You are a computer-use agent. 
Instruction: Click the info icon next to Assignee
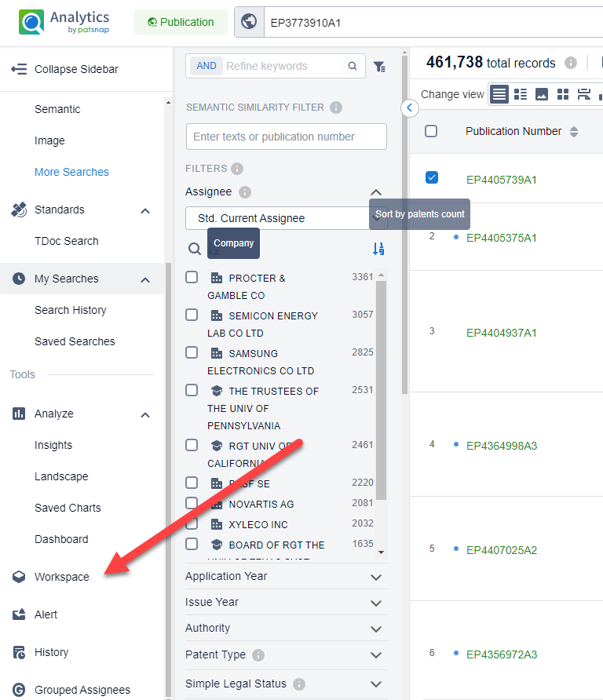pyautogui.click(x=245, y=192)
